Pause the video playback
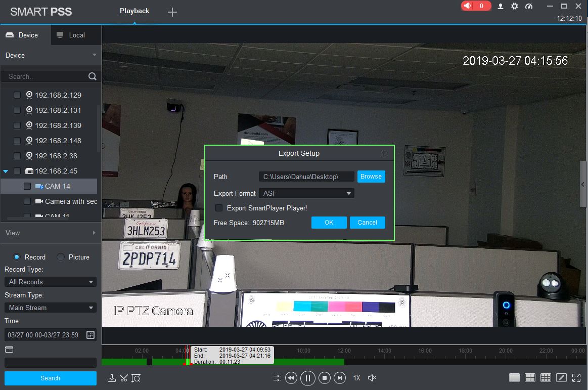The height and width of the screenshot is (390, 588). coord(308,378)
